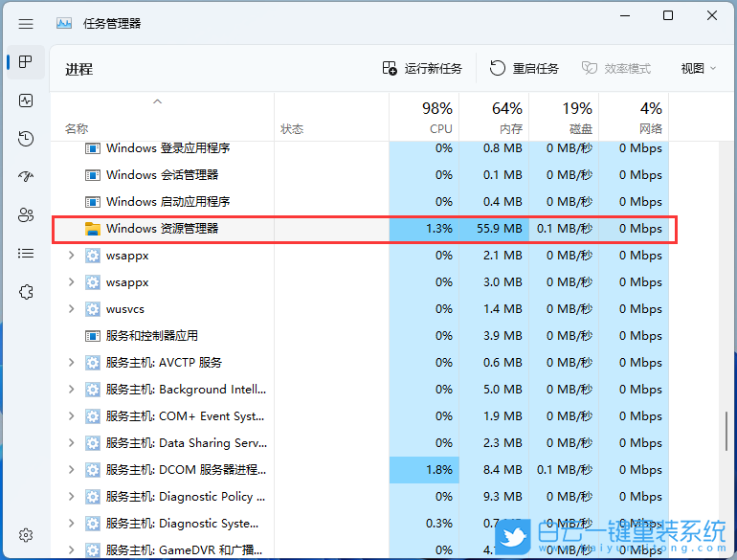Select 服务主机: GameDVR 和广播 row name
Screen dimensions: 737x560
[x=184, y=549]
